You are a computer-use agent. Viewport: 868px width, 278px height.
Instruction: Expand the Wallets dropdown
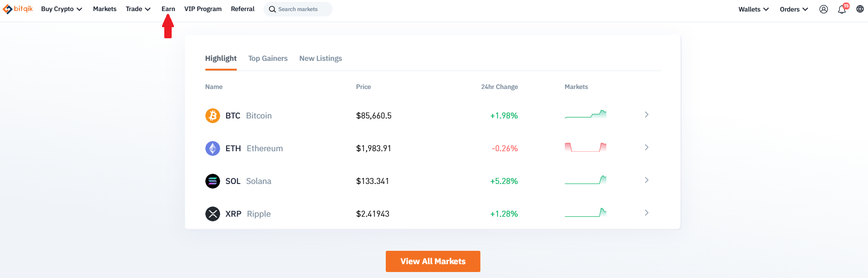pos(754,9)
